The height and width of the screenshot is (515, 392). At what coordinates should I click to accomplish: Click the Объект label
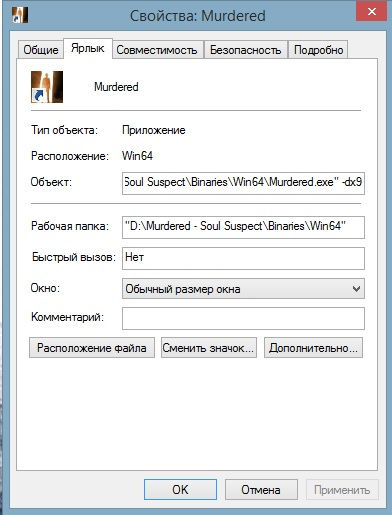pyautogui.click(x=51, y=182)
